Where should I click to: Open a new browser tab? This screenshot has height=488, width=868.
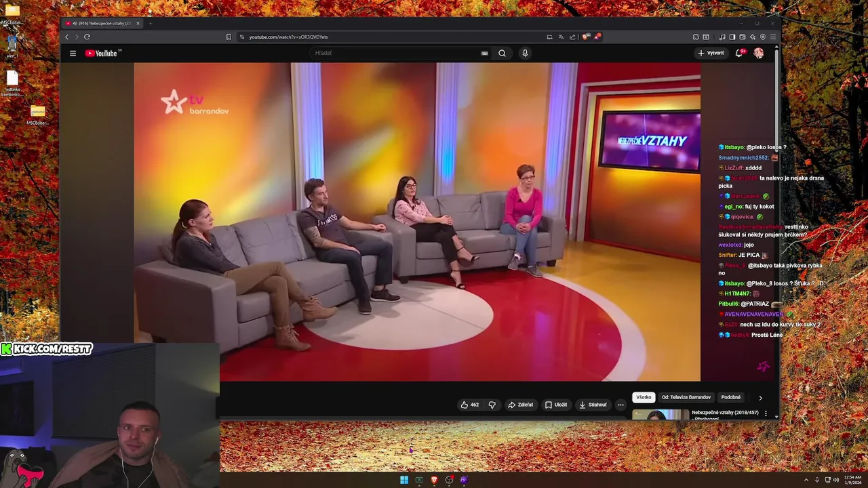(150, 23)
